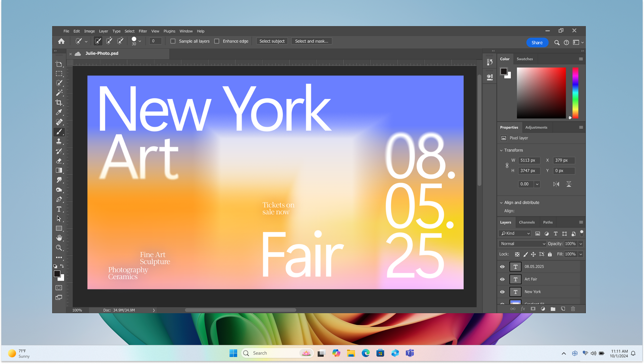This screenshot has height=364, width=644.
Task: Toggle lock all padlock icon
Action: click(x=550, y=254)
